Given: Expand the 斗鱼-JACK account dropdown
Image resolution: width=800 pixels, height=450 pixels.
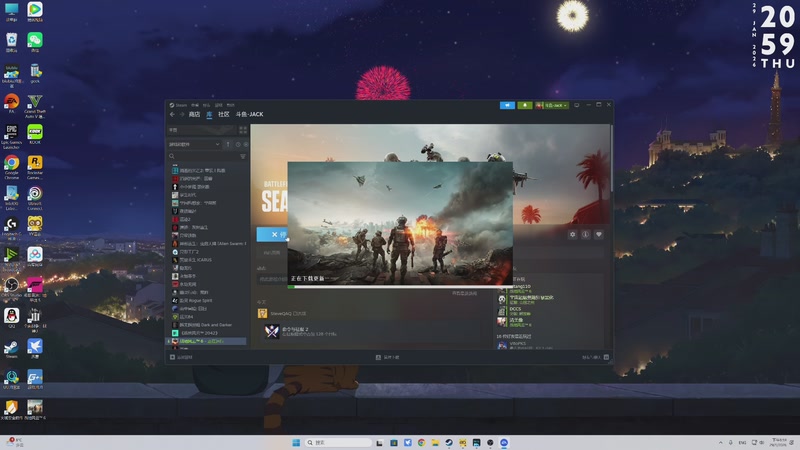Looking at the screenshot, I should pos(552,105).
